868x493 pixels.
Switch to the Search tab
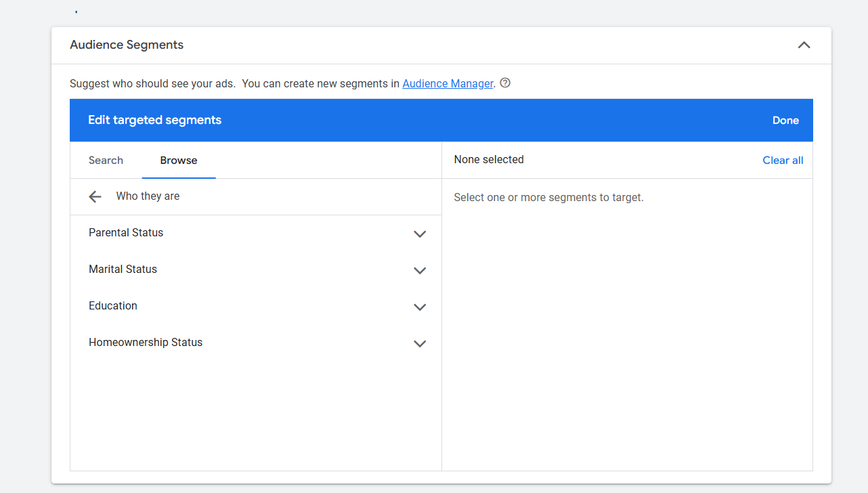coord(106,160)
